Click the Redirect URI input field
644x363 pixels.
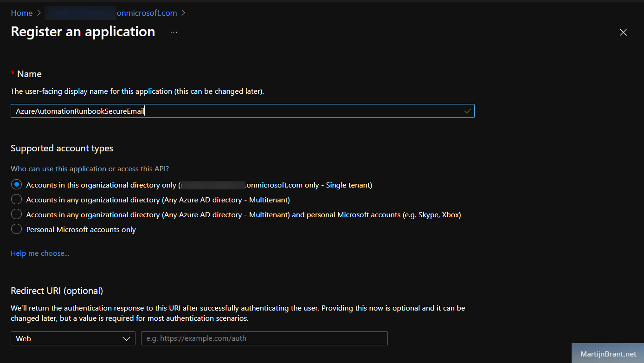pyautogui.click(x=264, y=338)
